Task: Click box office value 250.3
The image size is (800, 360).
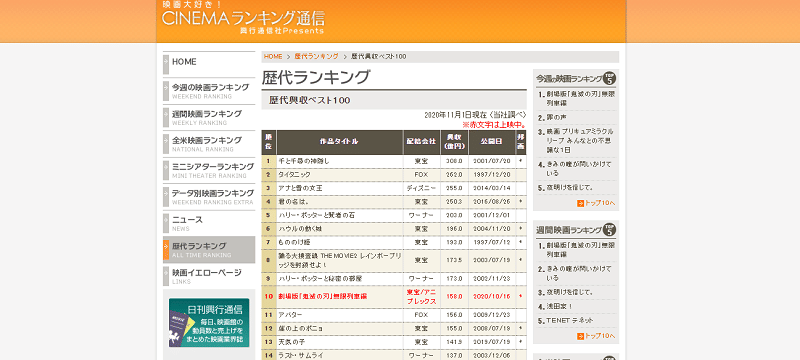Action: tap(454, 202)
